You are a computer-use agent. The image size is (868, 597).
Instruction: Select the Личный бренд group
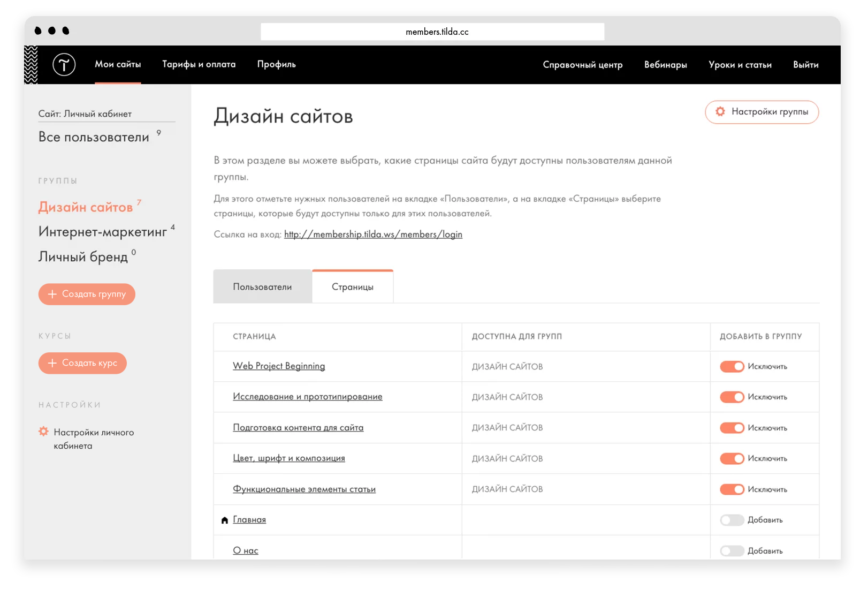tap(83, 257)
